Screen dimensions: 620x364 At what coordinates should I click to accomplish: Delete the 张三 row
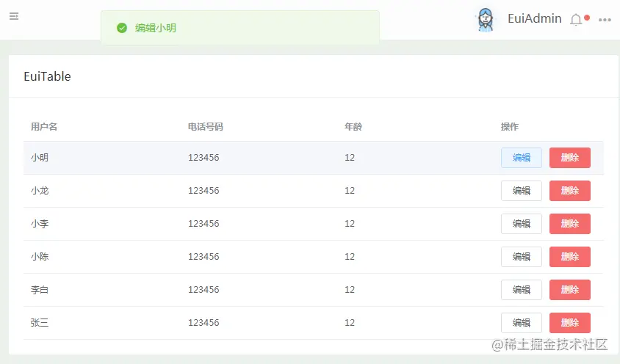(570, 323)
